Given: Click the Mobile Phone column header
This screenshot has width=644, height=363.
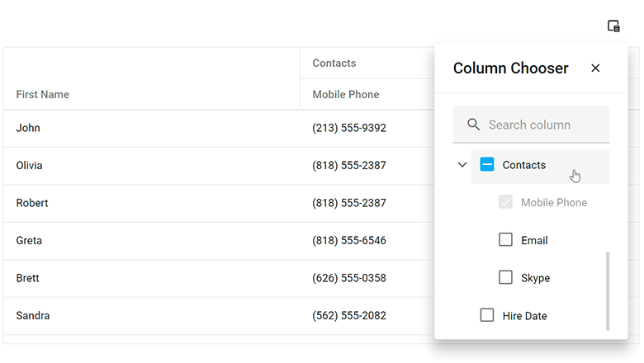Looking at the screenshot, I should click(346, 95).
